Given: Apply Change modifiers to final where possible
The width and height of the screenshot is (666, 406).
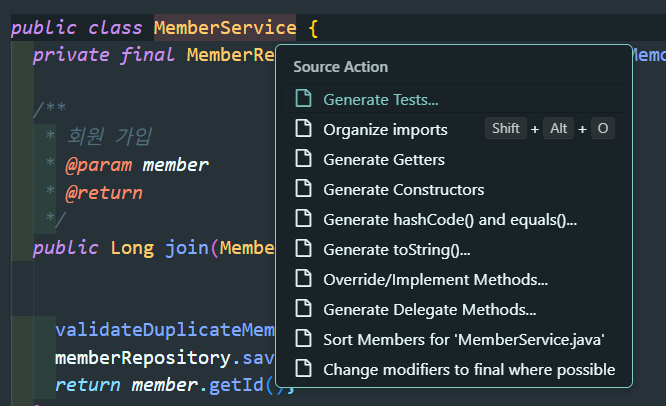Looking at the screenshot, I should 469,369.
